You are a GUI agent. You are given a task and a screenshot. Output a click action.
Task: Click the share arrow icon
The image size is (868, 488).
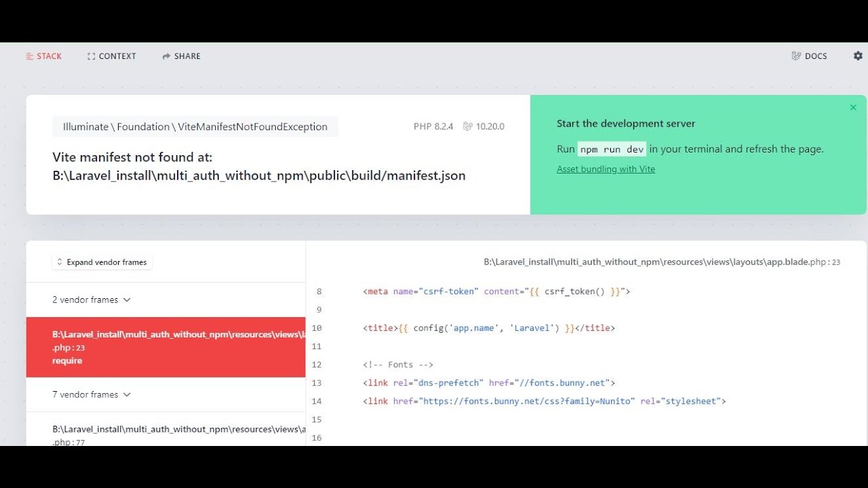point(166,56)
